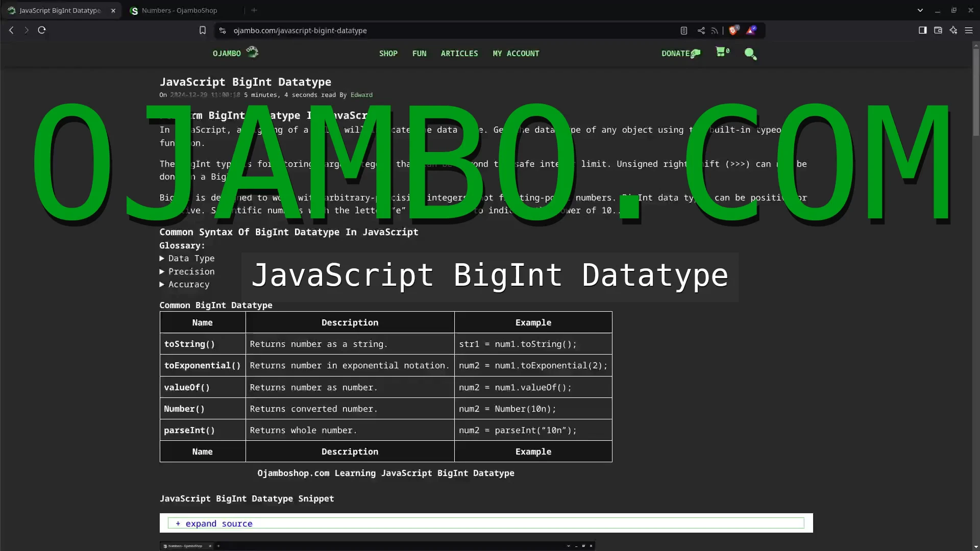This screenshot has width=980, height=551.
Task: Switch to the Numbers - OjamboShop tab
Action: point(179,10)
